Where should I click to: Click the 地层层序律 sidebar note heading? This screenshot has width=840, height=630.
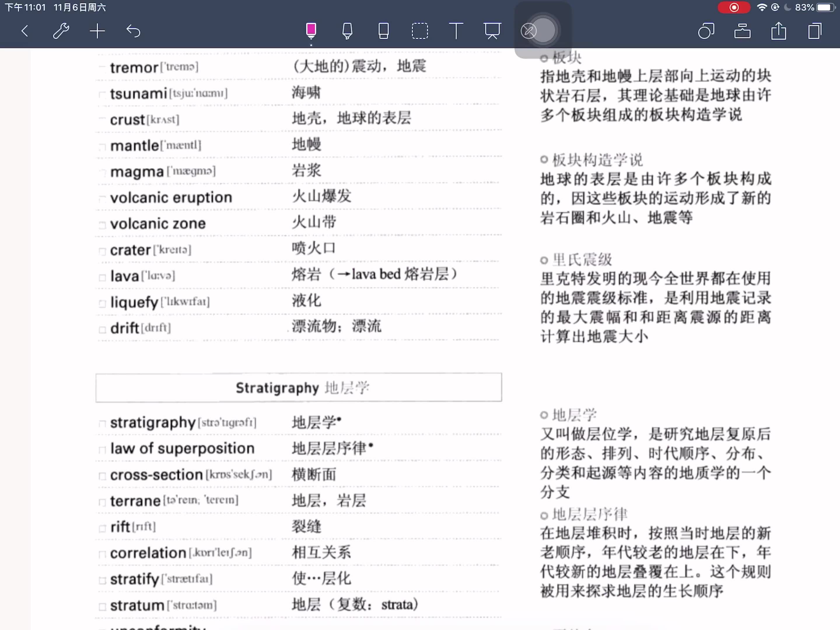coord(589,514)
